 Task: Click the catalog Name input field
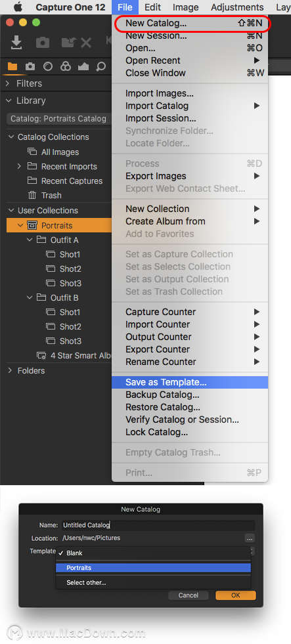click(158, 525)
